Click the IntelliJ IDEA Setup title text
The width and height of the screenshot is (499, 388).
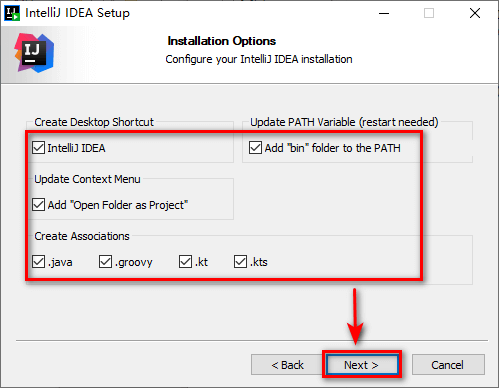coord(78,13)
